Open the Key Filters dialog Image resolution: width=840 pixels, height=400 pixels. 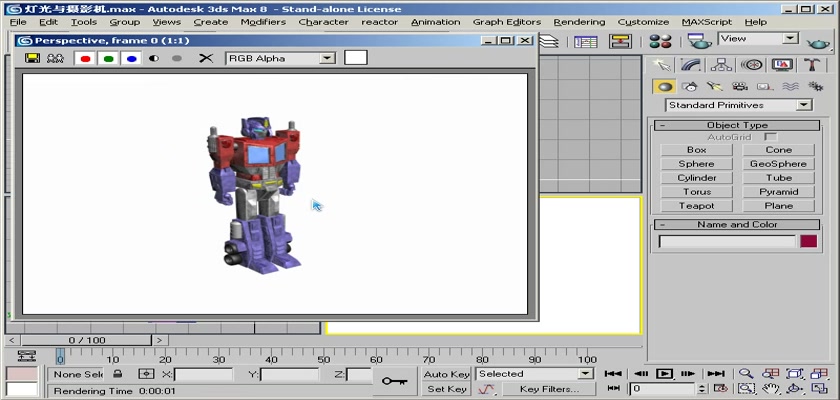[x=549, y=389]
